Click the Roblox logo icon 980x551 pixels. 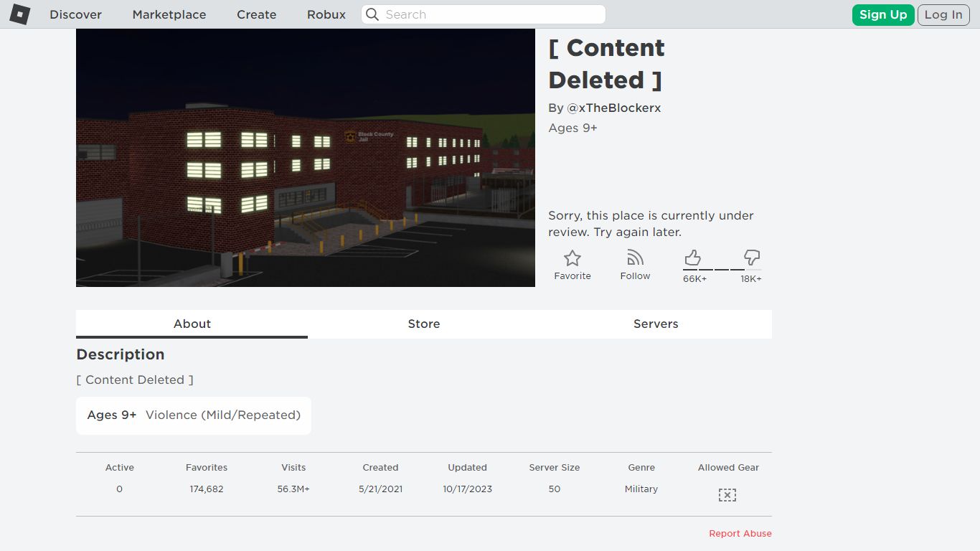(x=20, y=14)
